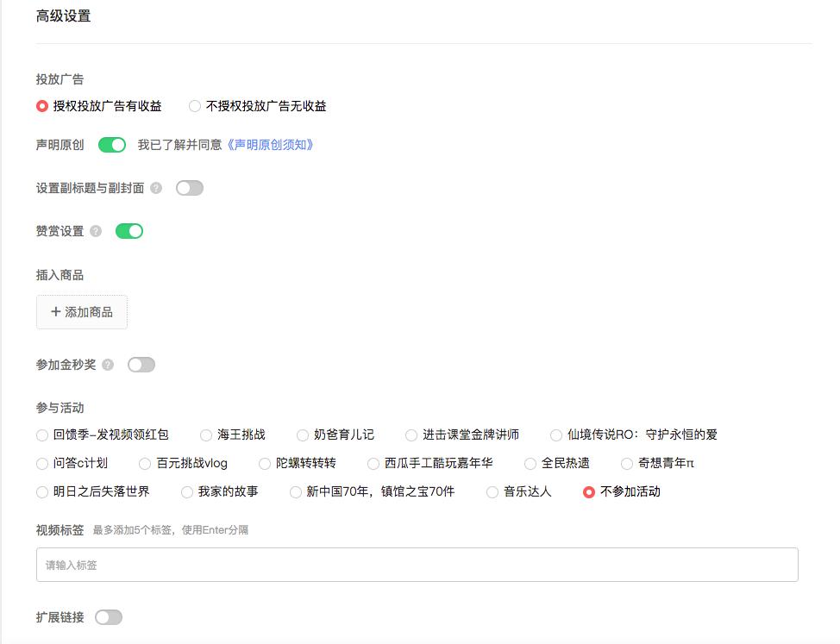This screenshot has width=840, height=644.
Task: Pick the 问答c计划 activity
Action: pyautogui.click(x=41, y=463)
